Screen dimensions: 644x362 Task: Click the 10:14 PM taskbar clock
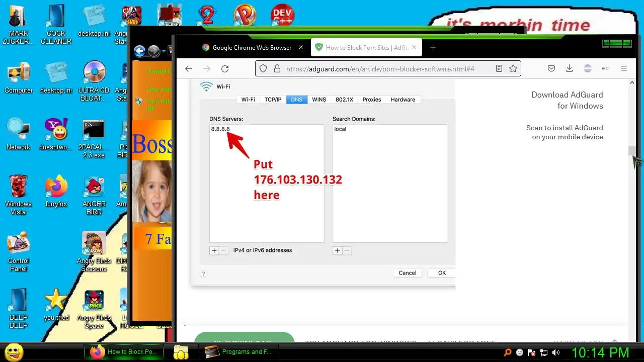(x=600, y=352)
